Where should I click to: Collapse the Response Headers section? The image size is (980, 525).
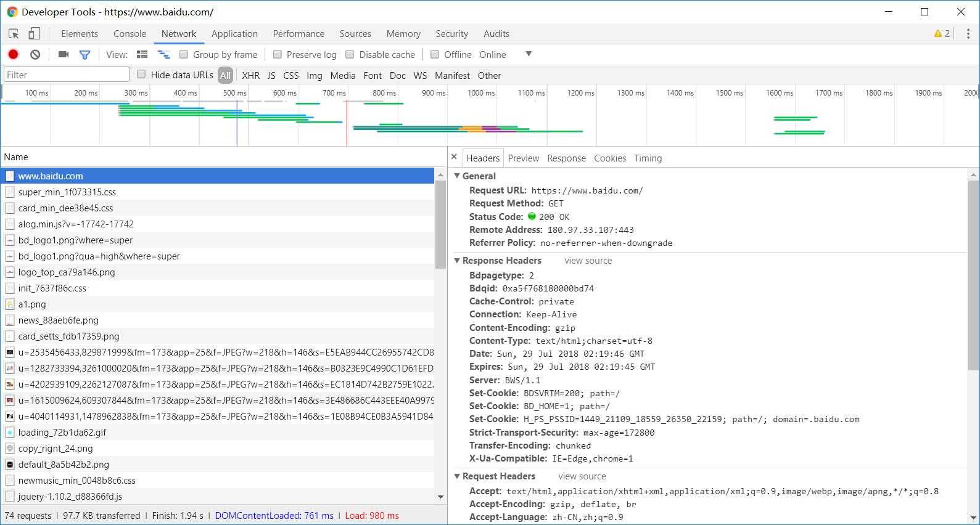click(x=457, y=261)
